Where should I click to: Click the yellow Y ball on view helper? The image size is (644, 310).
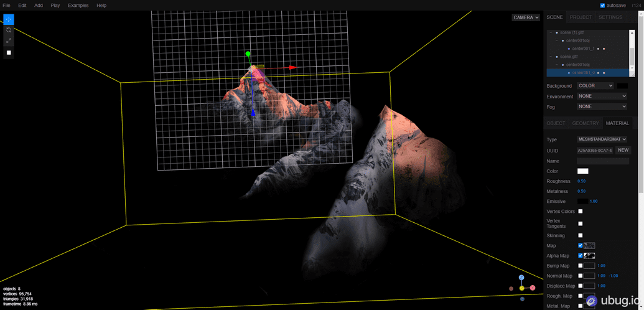pos(521,288)
